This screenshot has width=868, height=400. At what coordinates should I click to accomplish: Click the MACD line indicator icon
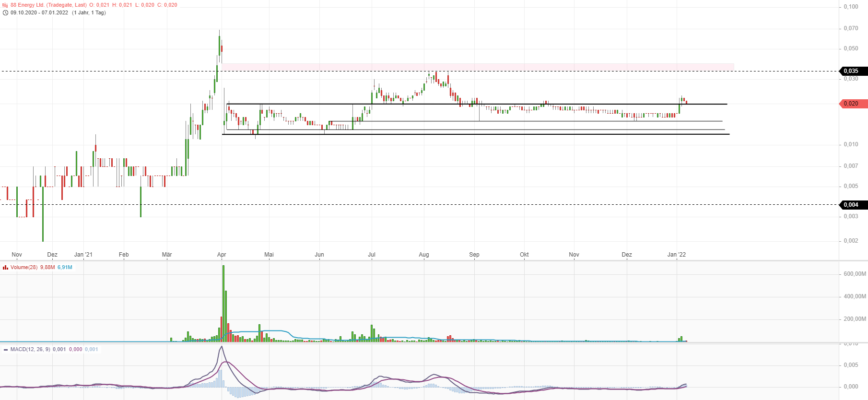pos(5,349)
